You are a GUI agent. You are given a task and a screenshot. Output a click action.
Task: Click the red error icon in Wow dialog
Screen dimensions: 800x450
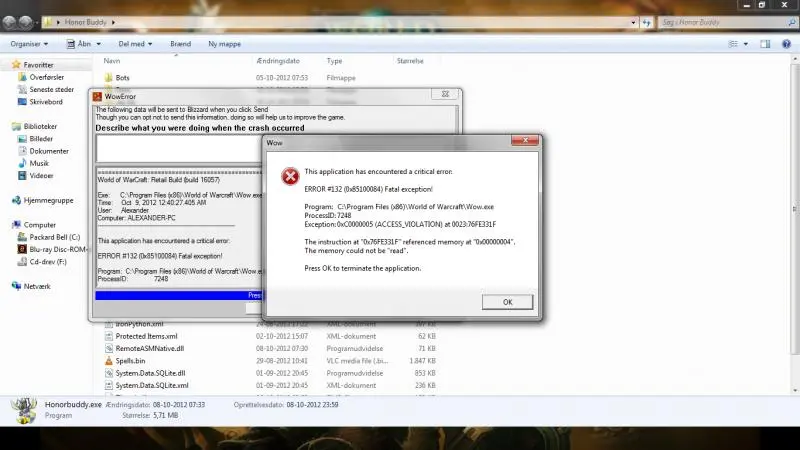[x=290, y=177]
